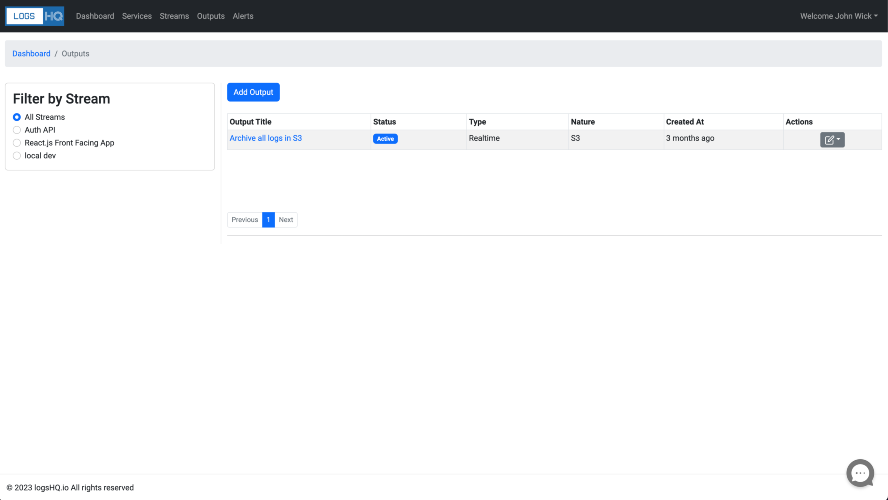Open edit actions dropdown for S3 output
Screen dimensions: 888x500
(x=832, y=140)
